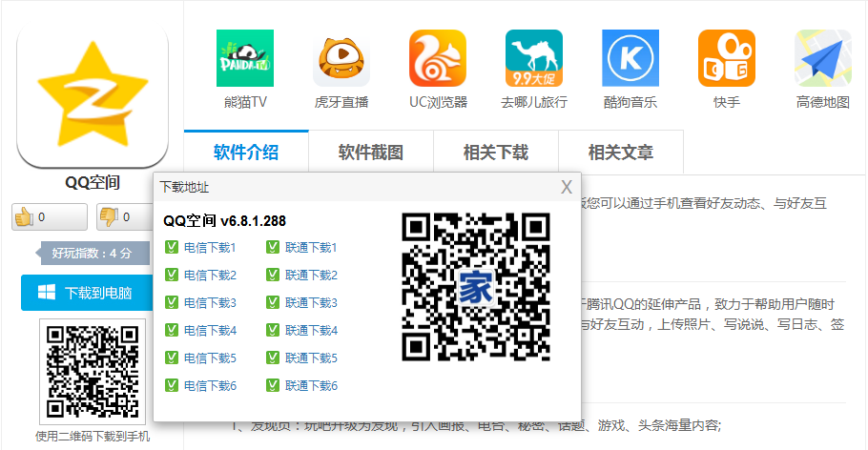
Task: Open the 电信下载3 link
Action: point(210,303)
